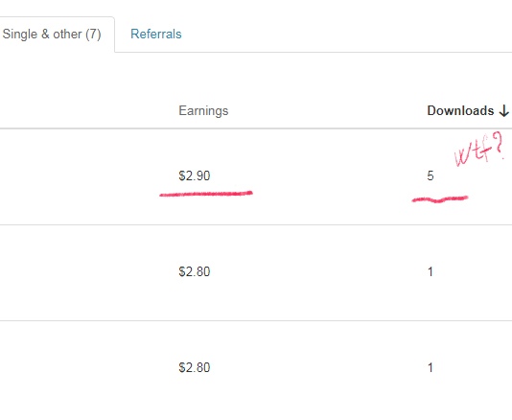
Task: Click the (7) count in the active tab
Action: pos(93,35)
